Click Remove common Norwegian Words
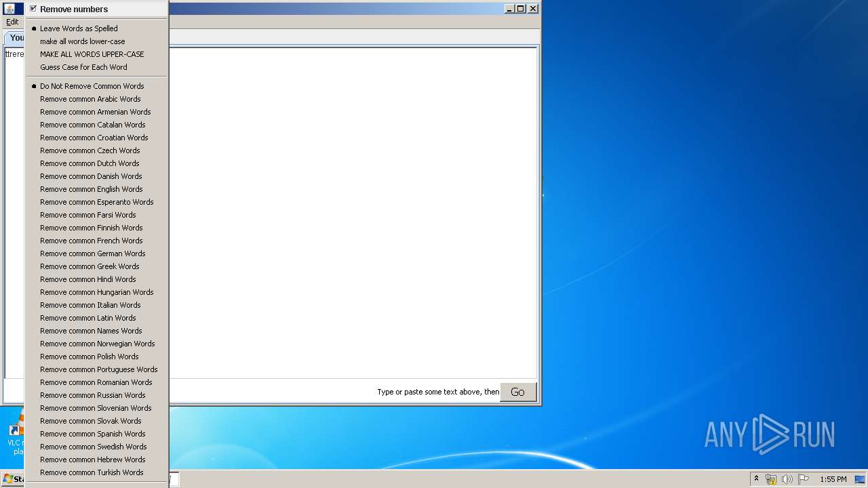Screen dimensions: 868x488 click(97, 344)
